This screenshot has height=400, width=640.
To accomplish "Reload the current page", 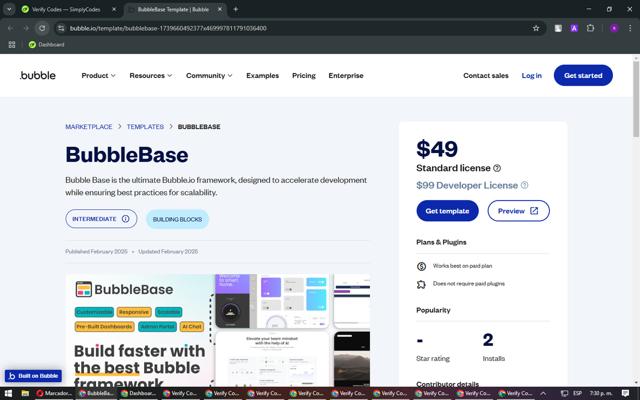I will (x=42, y=28).
